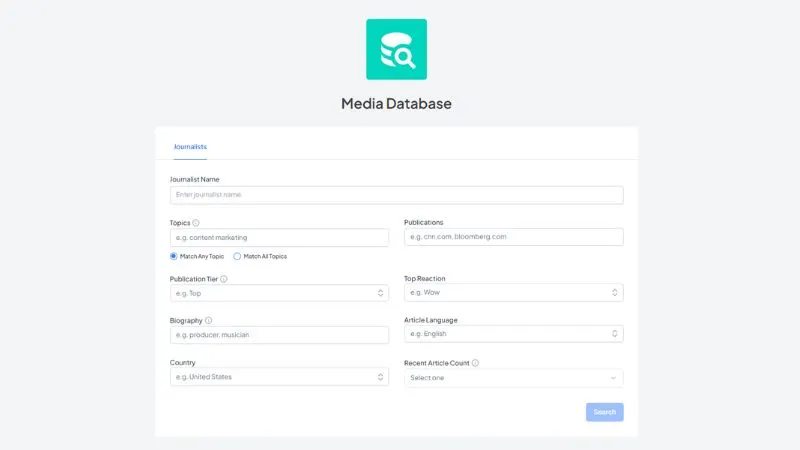Click the Media Database heading text

click(x=396, y=104)
